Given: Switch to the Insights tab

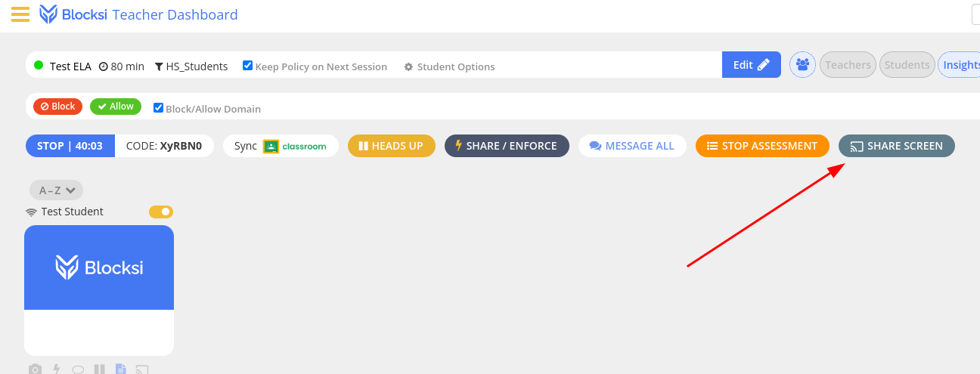Looking at the screenshot, I should pos(959,65).
